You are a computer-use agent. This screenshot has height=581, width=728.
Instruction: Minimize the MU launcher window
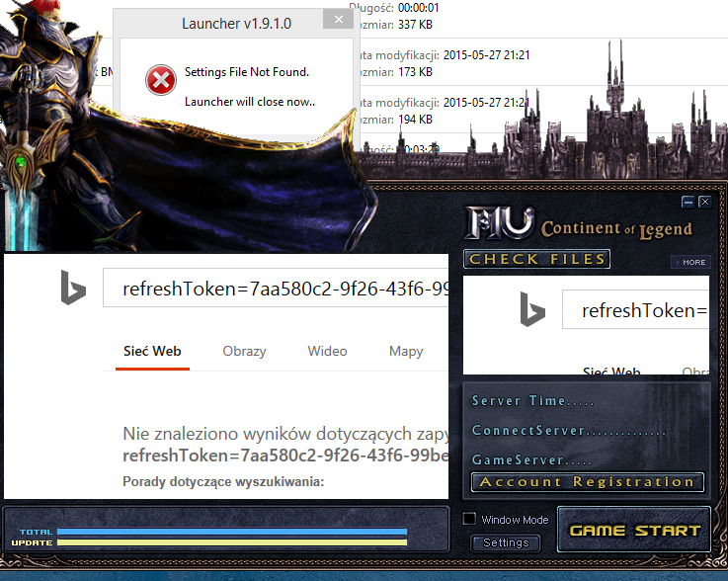pos(688,202)
